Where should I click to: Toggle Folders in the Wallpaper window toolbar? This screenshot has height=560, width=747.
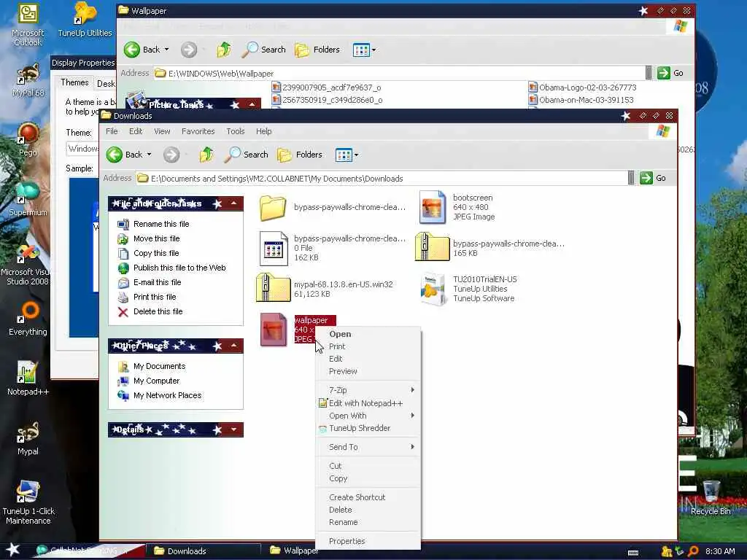click(317, 50)
